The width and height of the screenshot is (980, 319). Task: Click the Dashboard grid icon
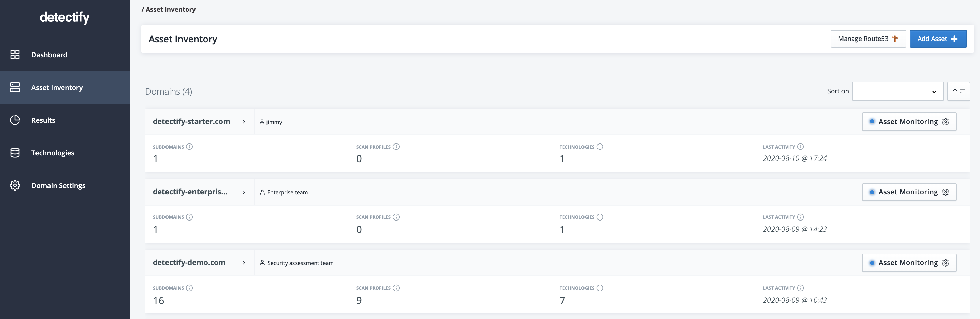pyautogui.click(x=15, y=55)
